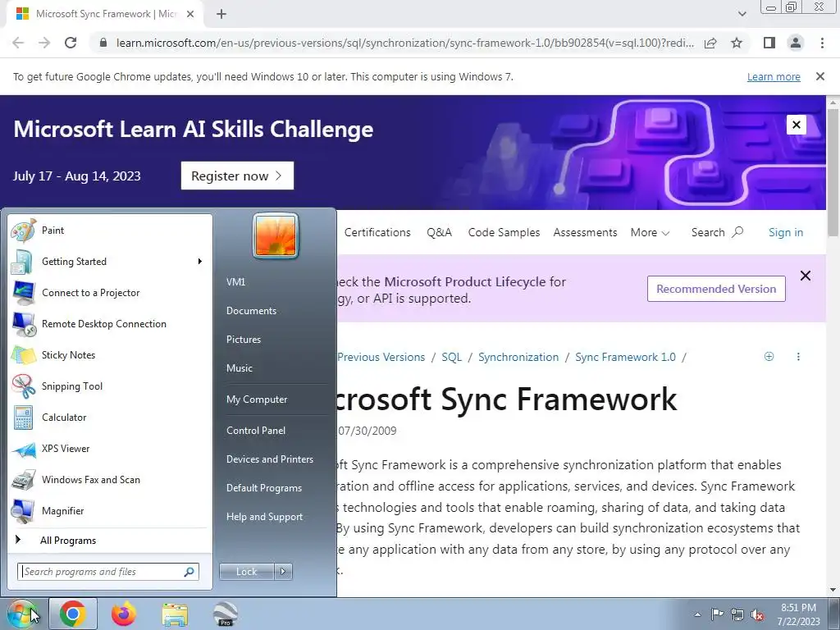Share this page icon in address bar
840x630 pixels.
711,43
